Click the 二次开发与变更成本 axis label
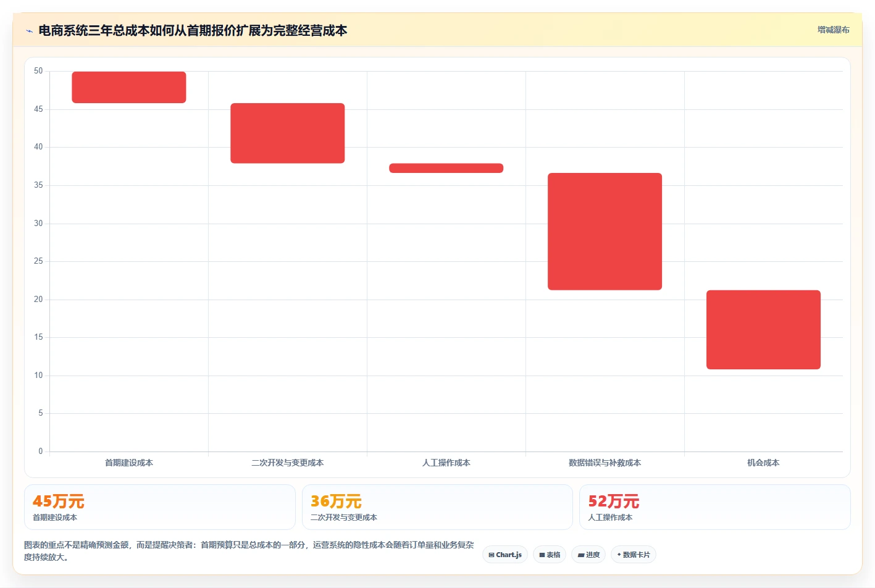This screenshot has height=588, width=875. tap(288, 463)
